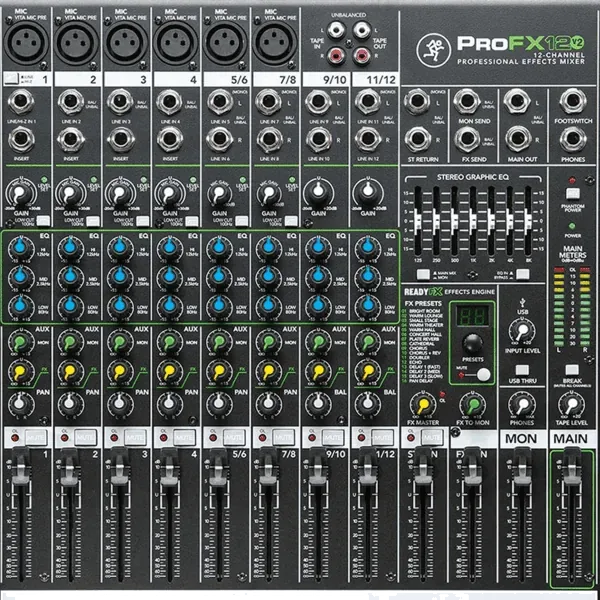The height and width of the screenshot is (600, 600).
Task: Click the 8K graphic EQ slider
Action: click(528, 221)
